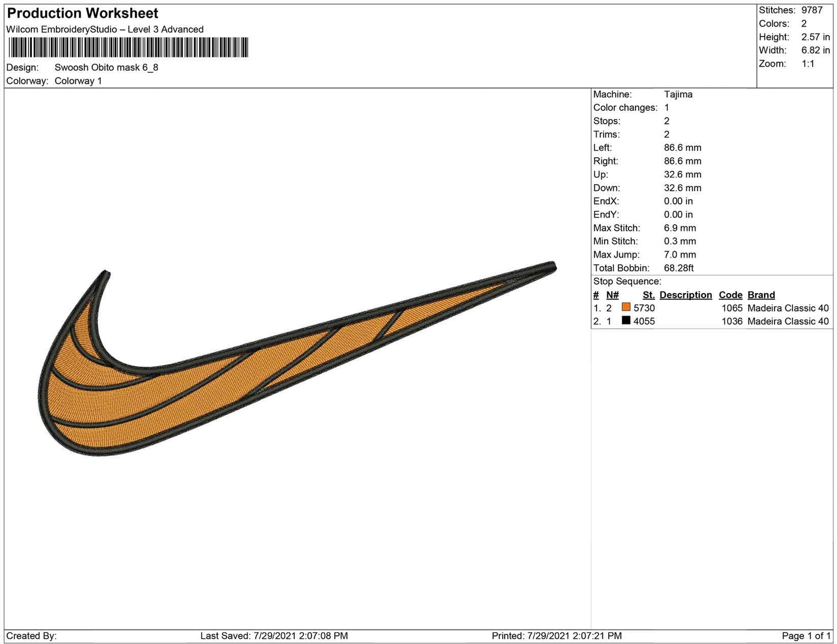Screen dimensions: 837x644
Task: Click the barcode under the worksheet title
Action: pos(127,47)
